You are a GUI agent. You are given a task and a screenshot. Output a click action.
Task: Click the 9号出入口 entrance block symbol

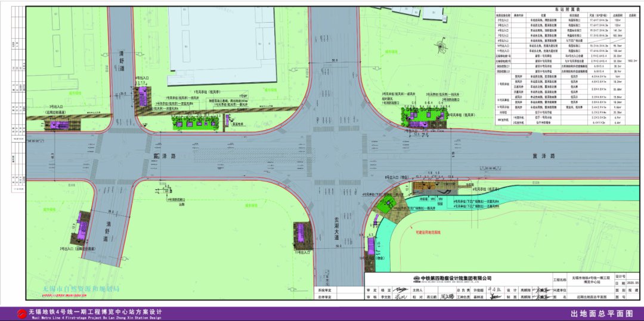click(x=143, y=94)
